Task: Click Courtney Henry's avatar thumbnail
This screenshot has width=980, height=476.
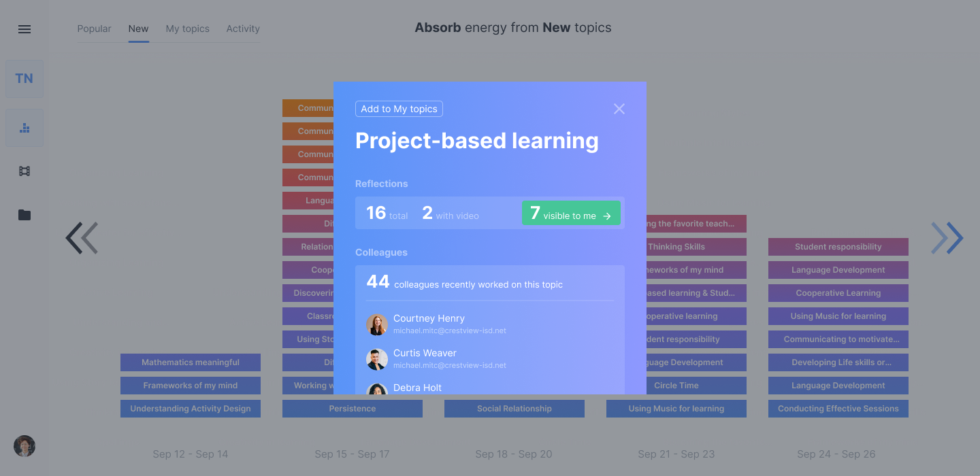Action: tap(377, 324)
